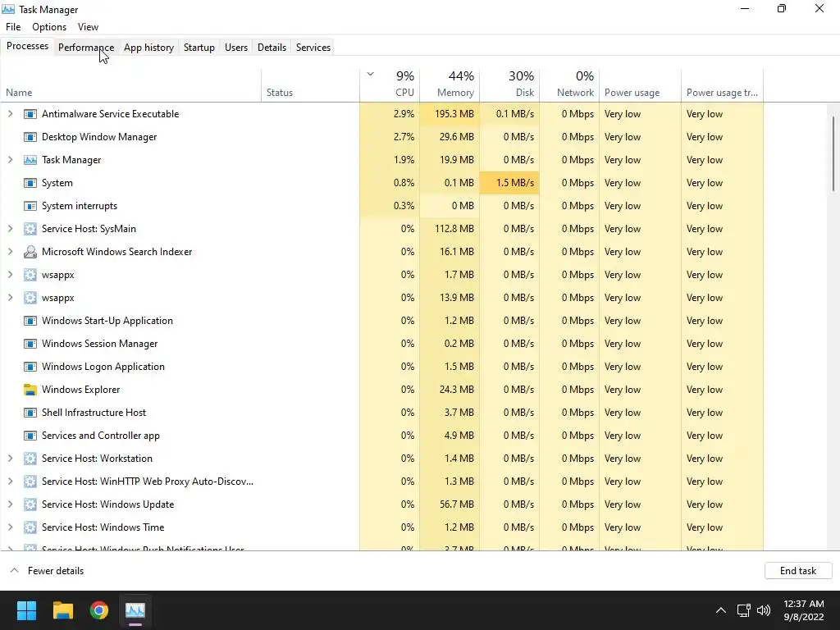This screenshot has height=630, width=840.
Task: Click the Service Host: Workstation gear icon
Action: pos(30,459)
